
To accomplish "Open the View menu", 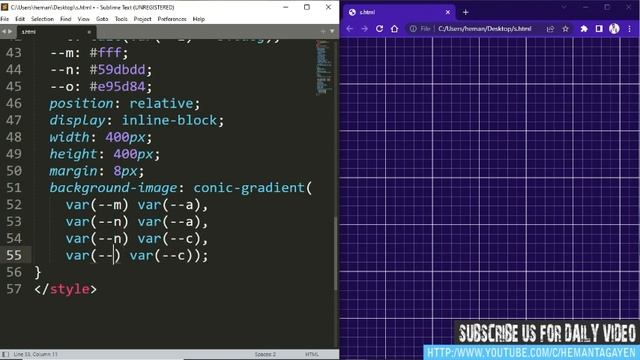I will coord(84,19).
